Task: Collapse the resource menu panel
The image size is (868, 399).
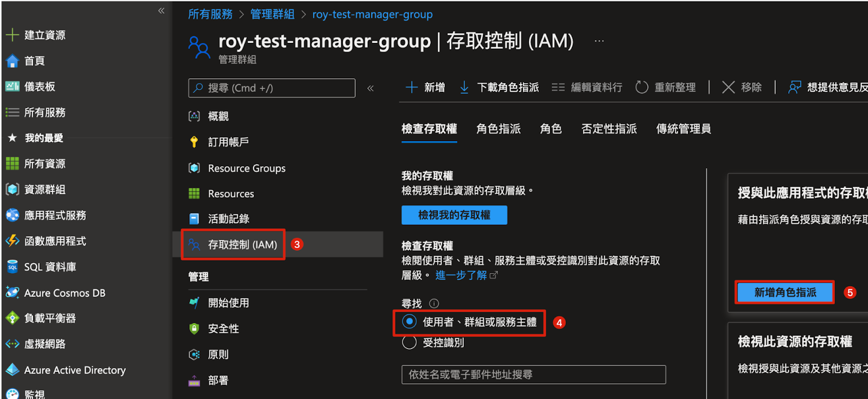Action: [371, 88]
